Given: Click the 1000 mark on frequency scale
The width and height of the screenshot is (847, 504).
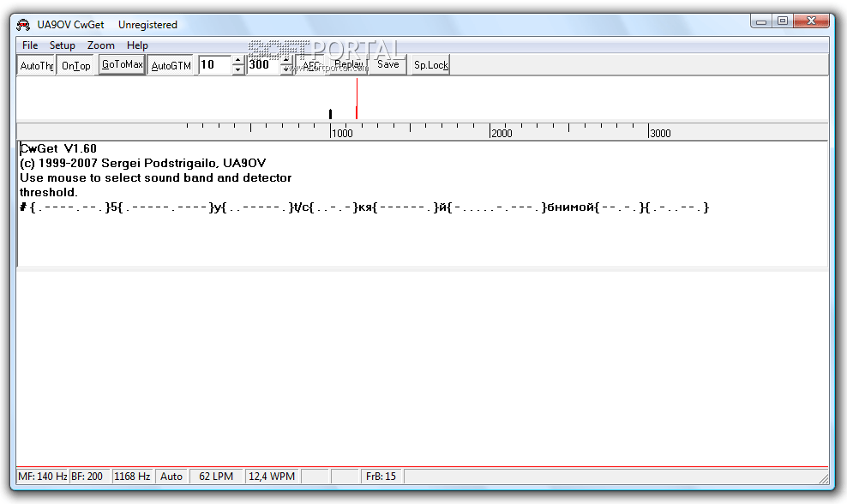Looking at the screenshot, I should point(341,134).
